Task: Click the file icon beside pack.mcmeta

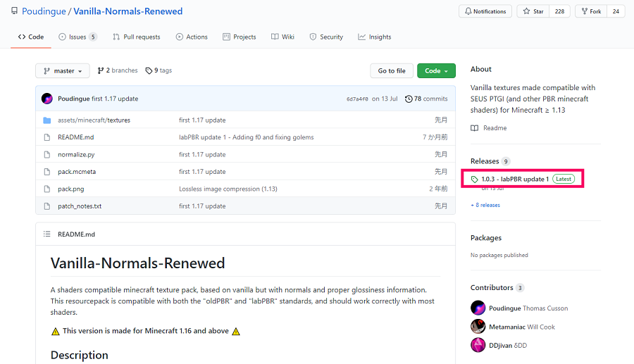Action: [x=47, y=172]
